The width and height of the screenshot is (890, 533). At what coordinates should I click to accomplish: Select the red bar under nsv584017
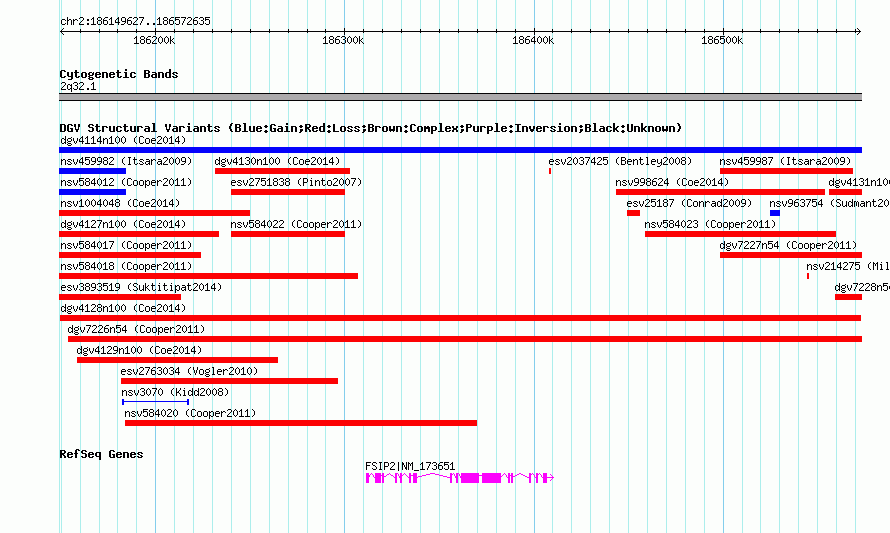130,255
